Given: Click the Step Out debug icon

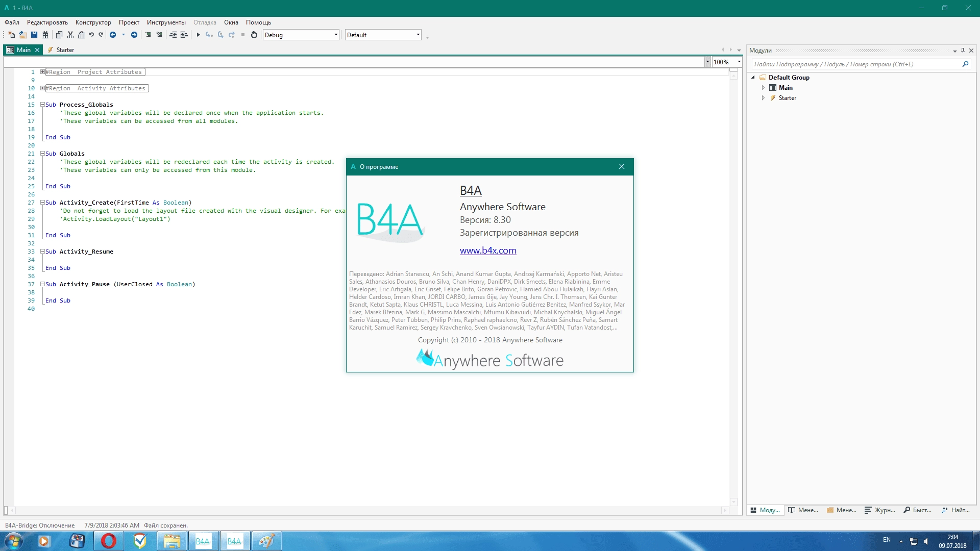Looking at the screenshot, I should tap(231, 35).
